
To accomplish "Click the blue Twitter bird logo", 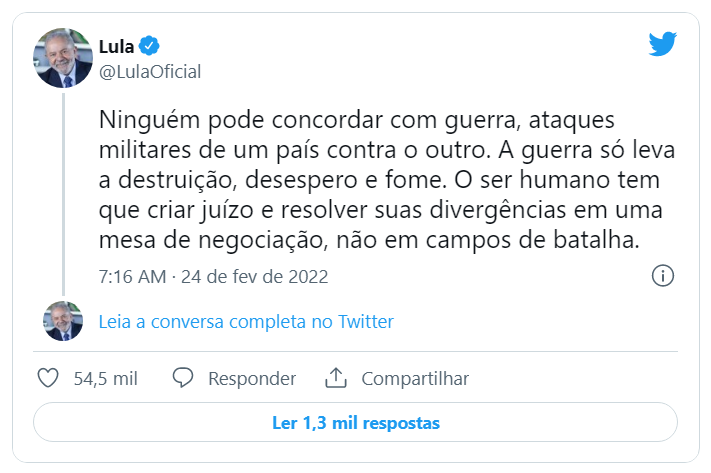I will 662,44.
